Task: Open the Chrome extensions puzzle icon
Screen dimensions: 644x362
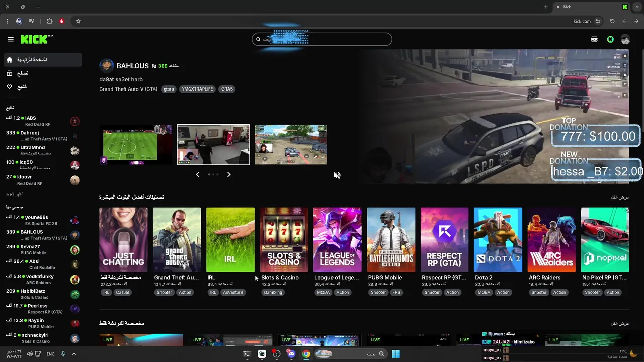Action: 50,21
